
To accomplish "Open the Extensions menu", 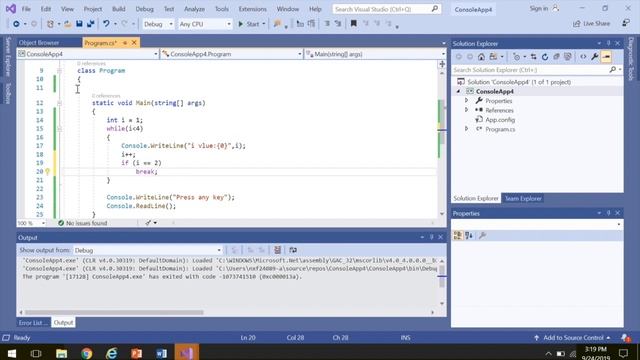I will point(253,9).
